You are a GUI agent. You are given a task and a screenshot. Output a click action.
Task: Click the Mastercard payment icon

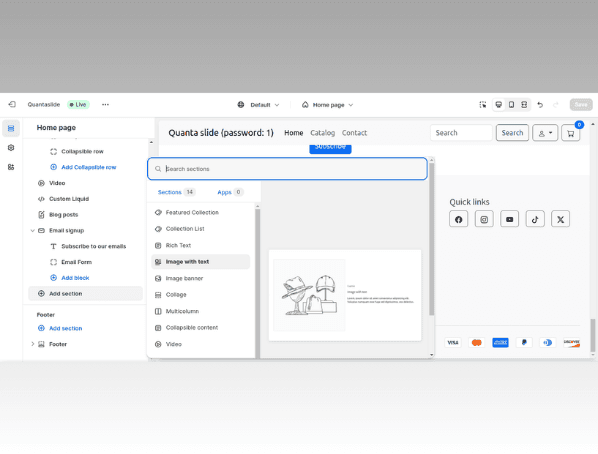point(476,343)
